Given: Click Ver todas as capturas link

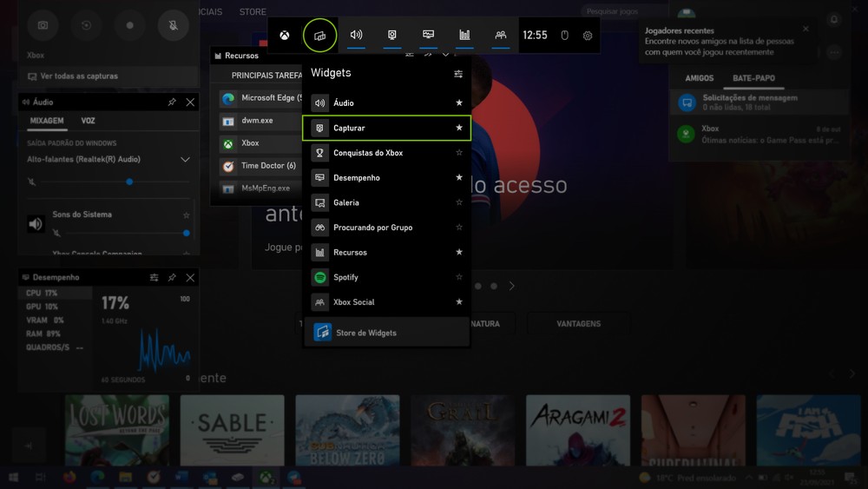Looking at the screenshot, I should (x=79, y=76).
